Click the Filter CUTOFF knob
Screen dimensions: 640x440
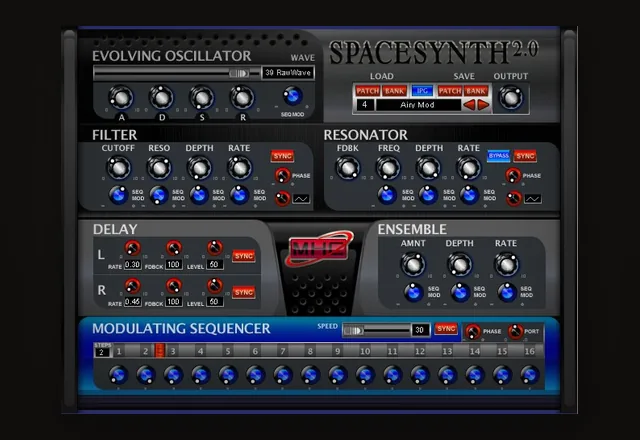pyautogui.click(x=118, y=168)
